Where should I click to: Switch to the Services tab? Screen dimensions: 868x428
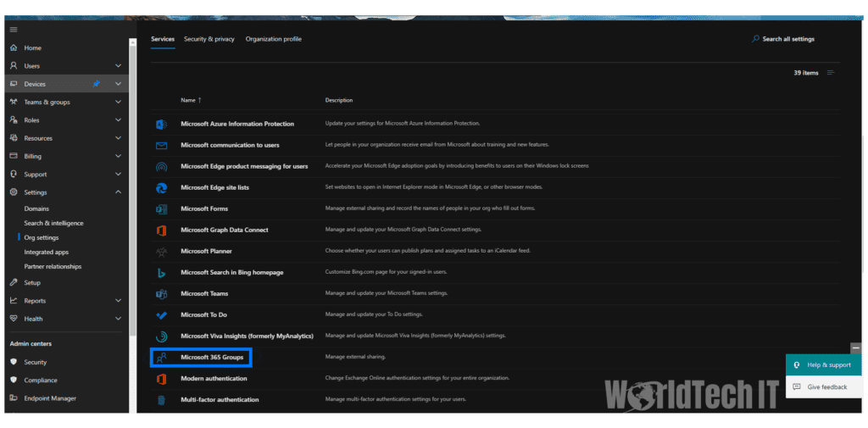(163, 39)
